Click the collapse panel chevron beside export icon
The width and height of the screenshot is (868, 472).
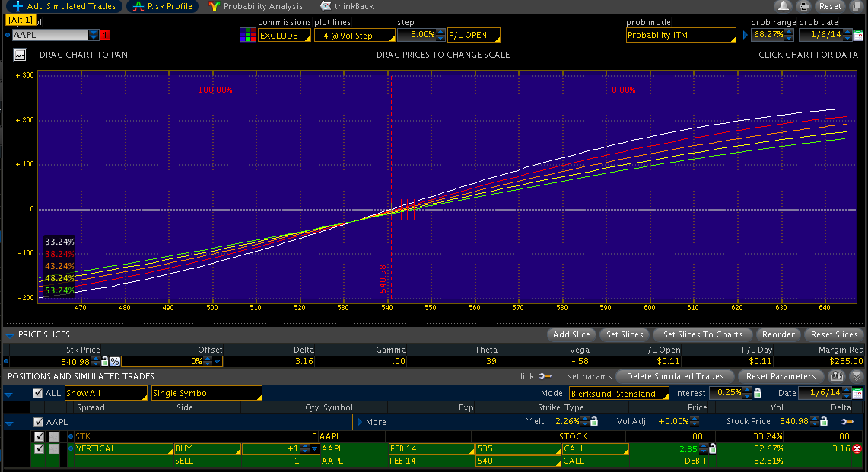857,376
